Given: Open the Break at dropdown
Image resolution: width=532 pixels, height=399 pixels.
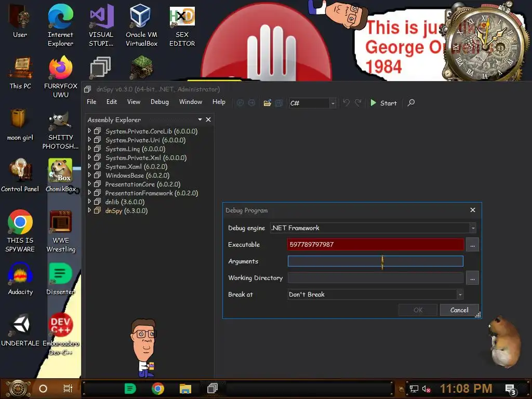Looking at the screenshot, I should pyautogui.click(x=375, y=295).
